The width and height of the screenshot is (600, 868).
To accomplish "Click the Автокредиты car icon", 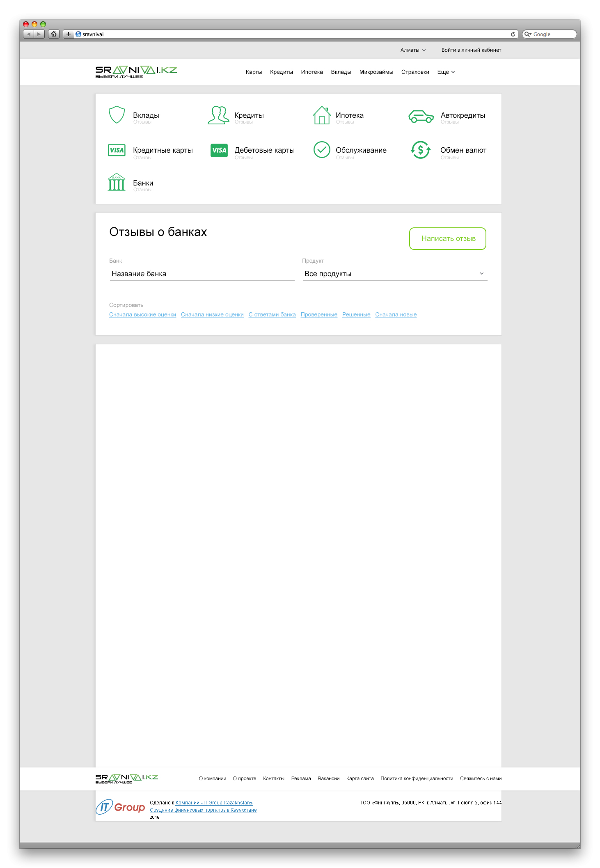I will [421, 116].
